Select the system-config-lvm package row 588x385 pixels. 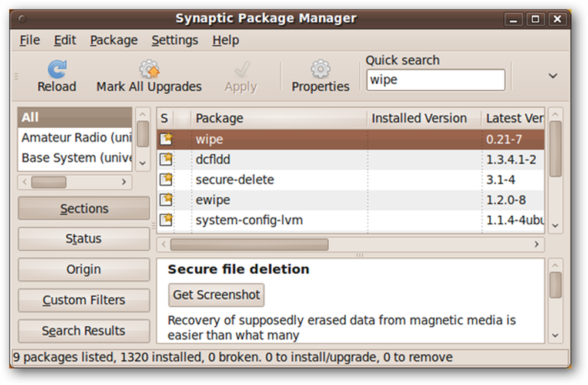click(x=350, y=221)
